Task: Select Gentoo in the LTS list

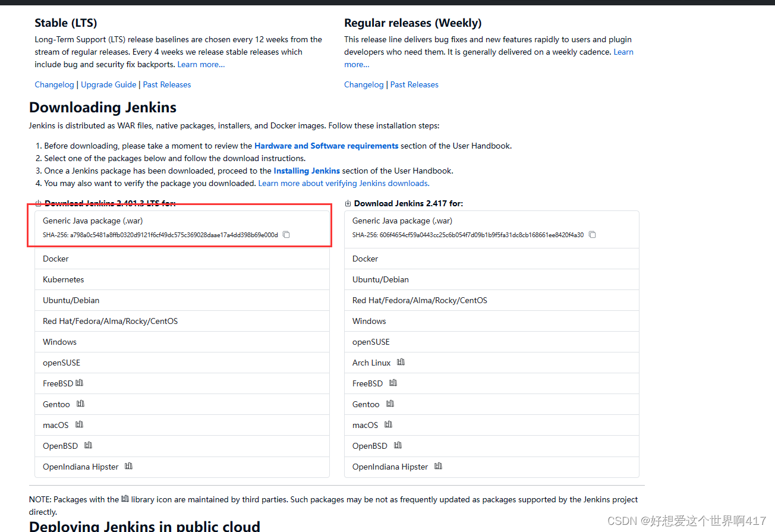Action: pos(182,404)
